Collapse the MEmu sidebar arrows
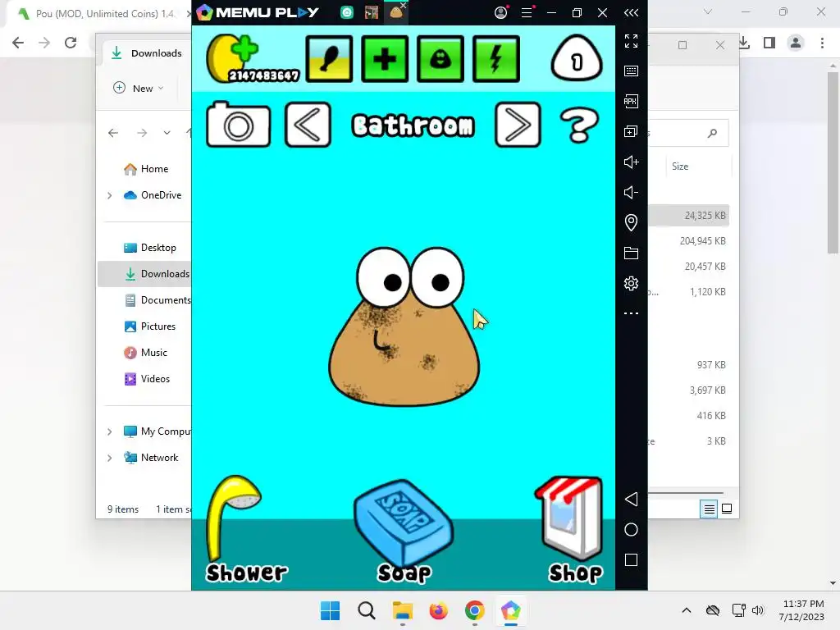 point(631,12)
